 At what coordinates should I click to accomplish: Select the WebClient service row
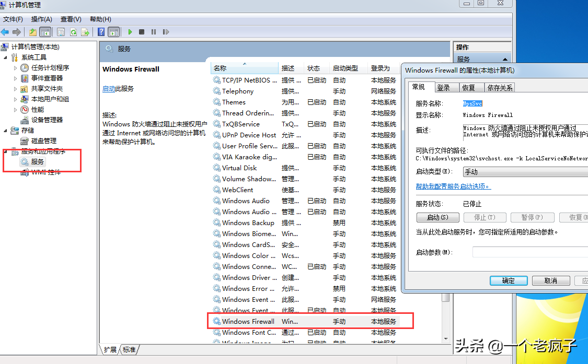pos(306,190)
